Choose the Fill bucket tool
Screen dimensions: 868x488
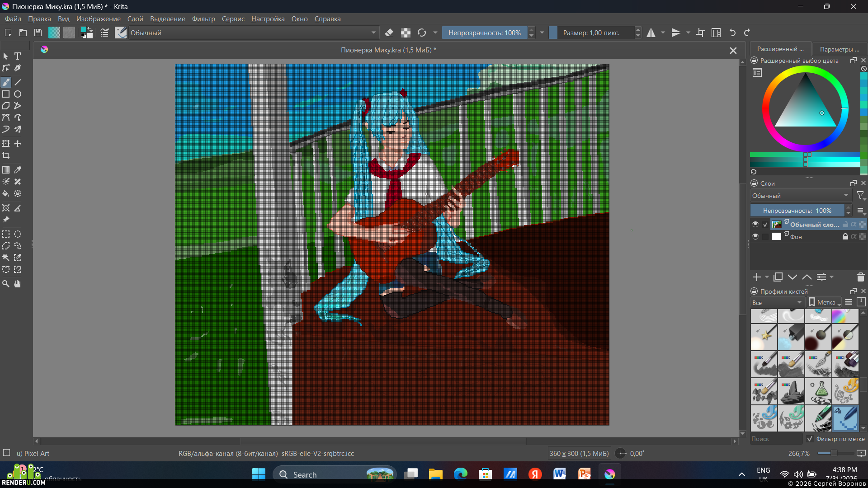tap(6, 193)
